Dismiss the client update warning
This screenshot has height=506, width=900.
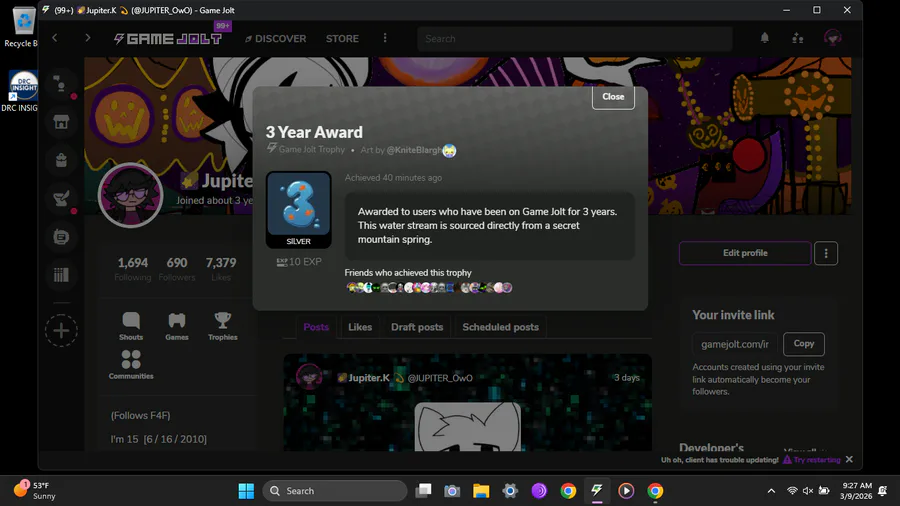pyautogui.click(x=849, y=460)
